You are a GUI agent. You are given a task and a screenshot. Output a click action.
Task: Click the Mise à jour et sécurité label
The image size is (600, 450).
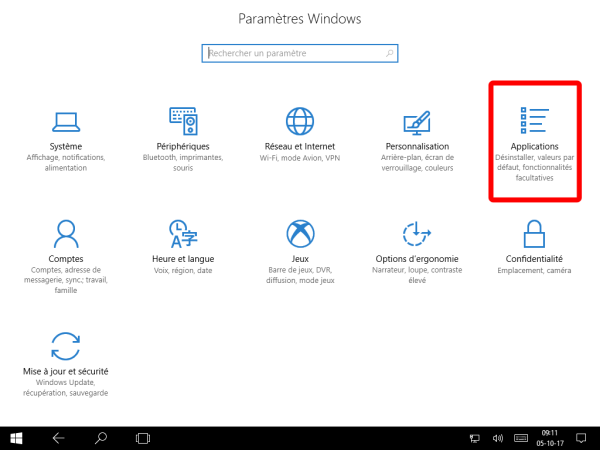(66, 372)
